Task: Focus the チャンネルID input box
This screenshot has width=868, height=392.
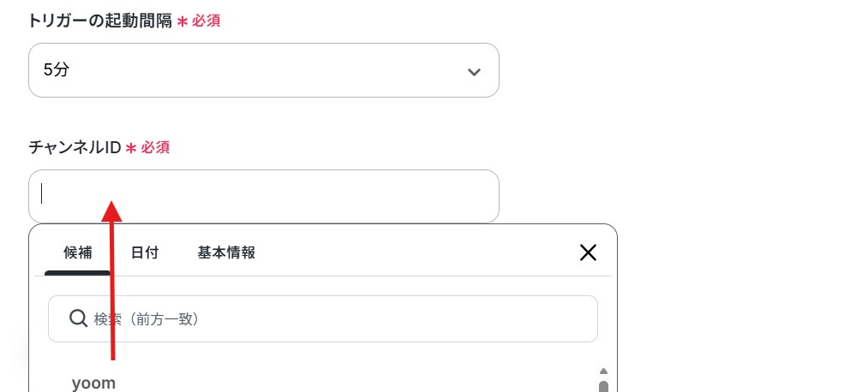Action: coord(264,196)
